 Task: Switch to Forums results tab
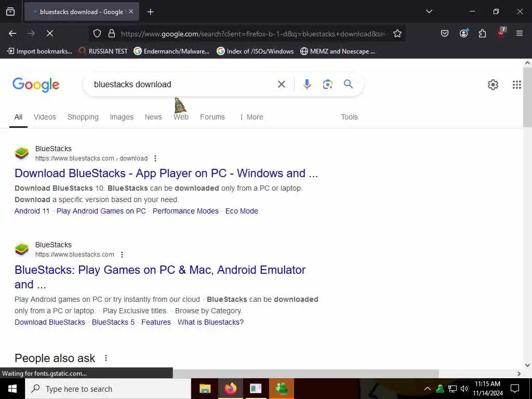[x=212, y=117]
